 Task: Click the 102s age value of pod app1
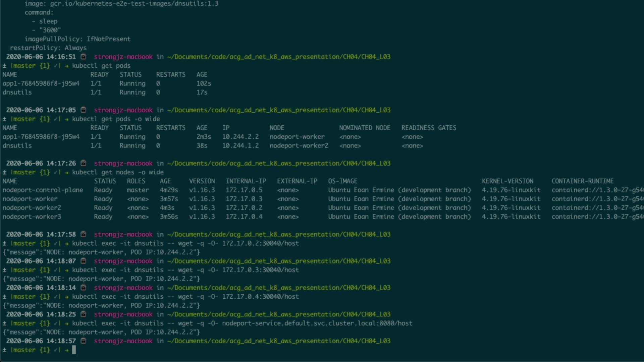tap(204, 83)
